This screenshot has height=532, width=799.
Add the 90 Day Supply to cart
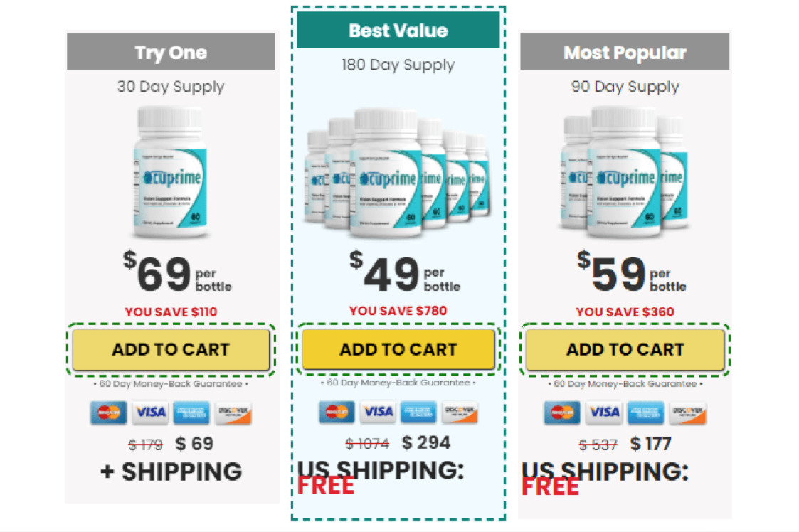(625, 349)
